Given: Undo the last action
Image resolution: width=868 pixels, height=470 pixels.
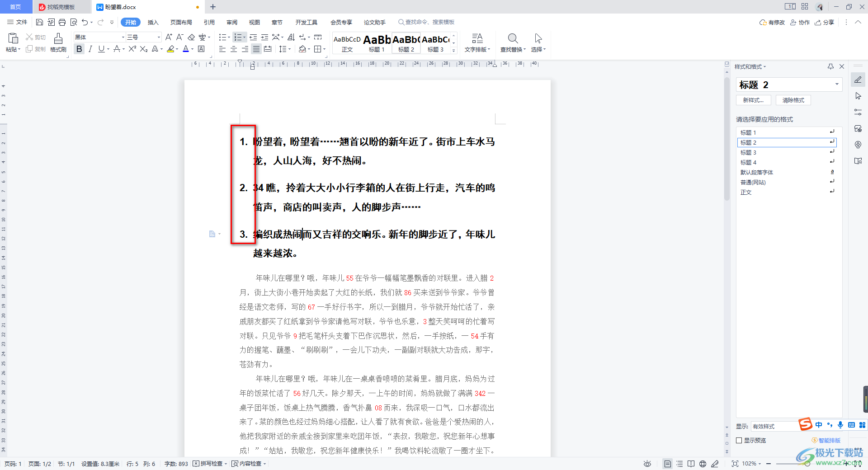Looking at the screenshot, I should point(85,22).
